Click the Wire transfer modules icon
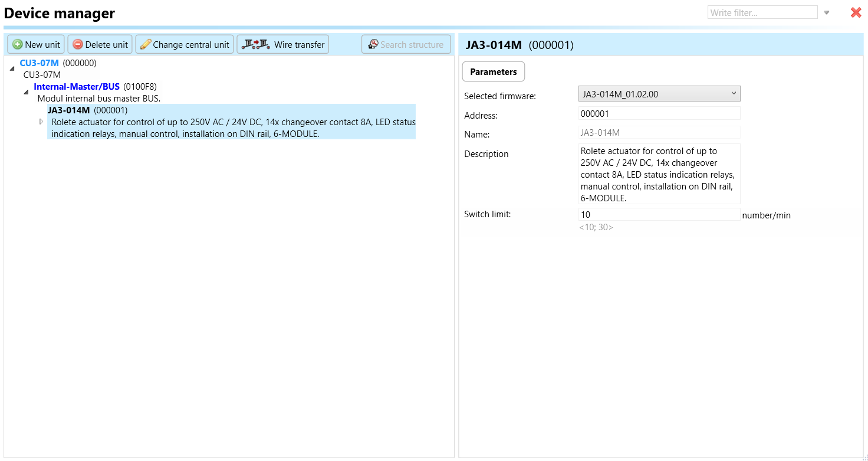 pos(255,44)
